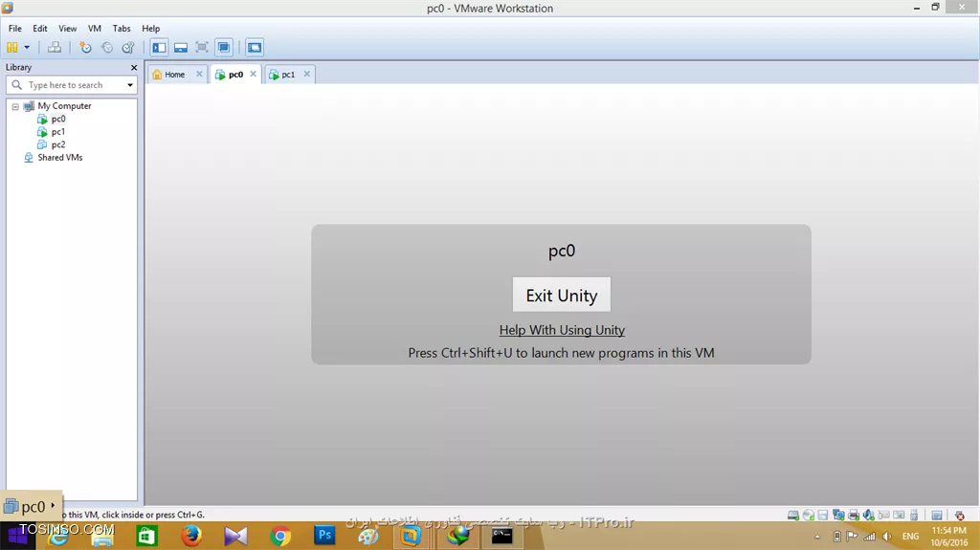
Task: Click the sound card status icon
Action: click(869, 516)
